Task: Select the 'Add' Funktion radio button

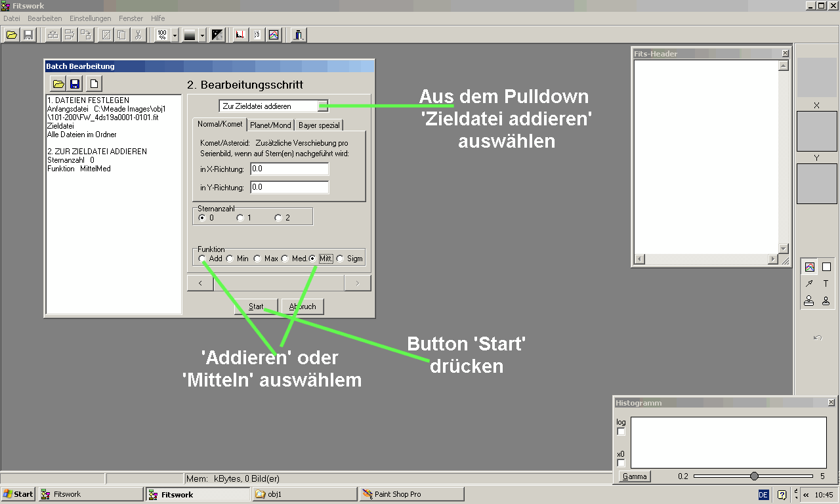Action: [202, 259]
